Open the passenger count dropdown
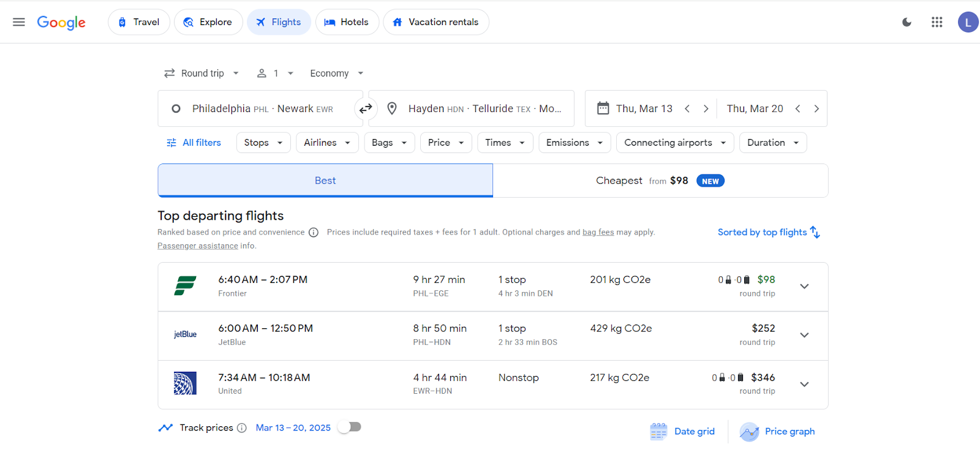Viewport: 980px width, 466px height. (275, 73)
